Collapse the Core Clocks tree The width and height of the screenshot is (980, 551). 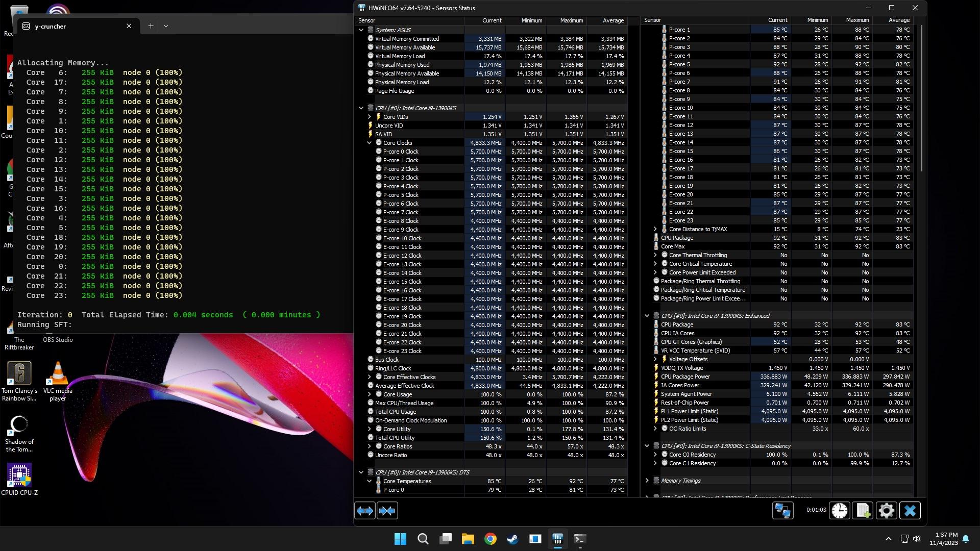(x=369, y=143)
